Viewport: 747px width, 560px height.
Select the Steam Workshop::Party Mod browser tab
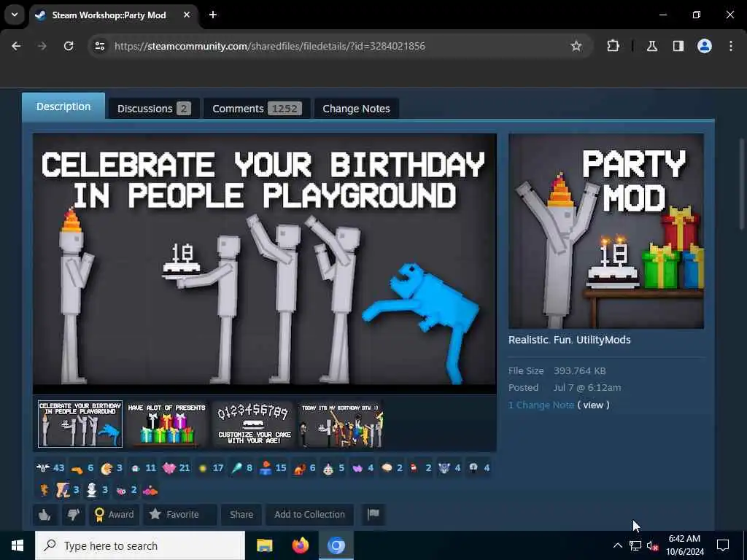[x=109, y=15]
